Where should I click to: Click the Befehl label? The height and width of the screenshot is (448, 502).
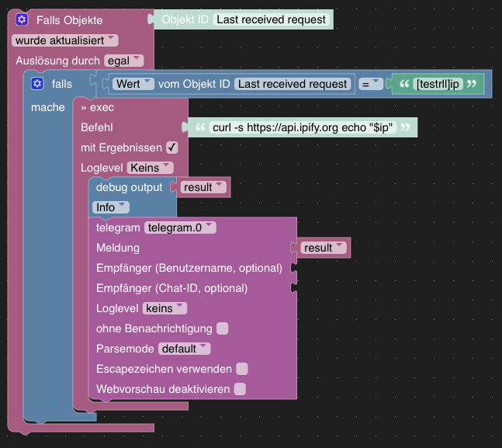(97, 127)
